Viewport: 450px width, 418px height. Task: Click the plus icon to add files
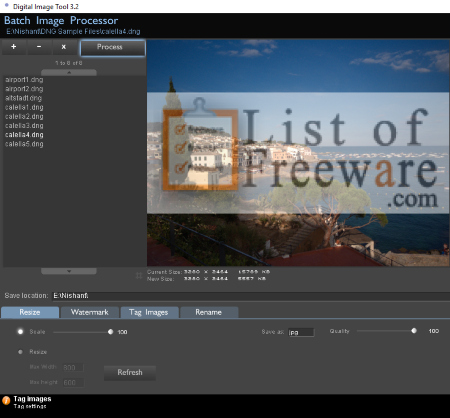[14, 47]
